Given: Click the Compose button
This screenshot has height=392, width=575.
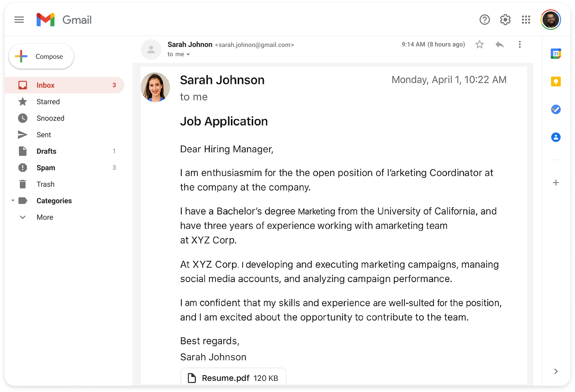Looking at the screenshot, I should click(x=41, y=56).
